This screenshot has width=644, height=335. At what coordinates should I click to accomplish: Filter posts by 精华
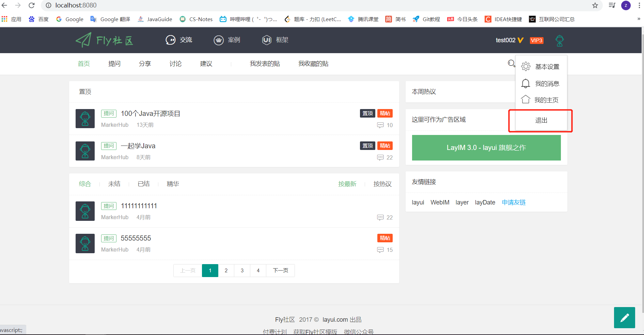[173, 184]
